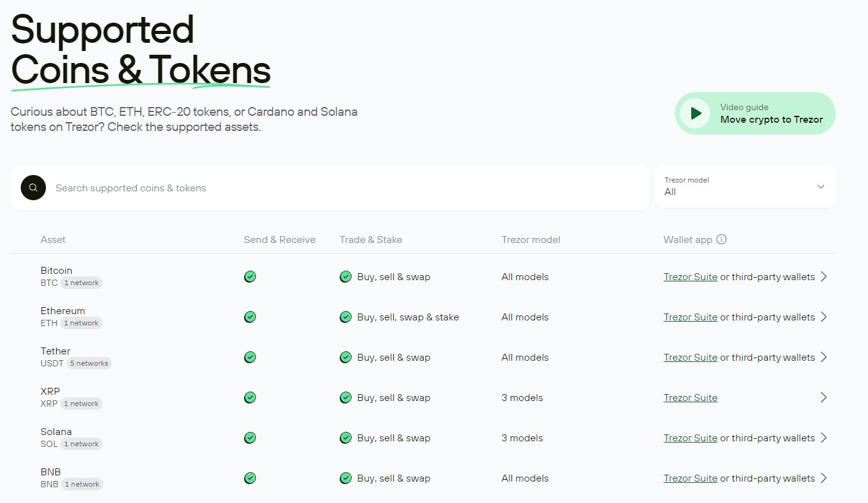
Task: Click the XRP 1 network badge
Action: [81, 404]
